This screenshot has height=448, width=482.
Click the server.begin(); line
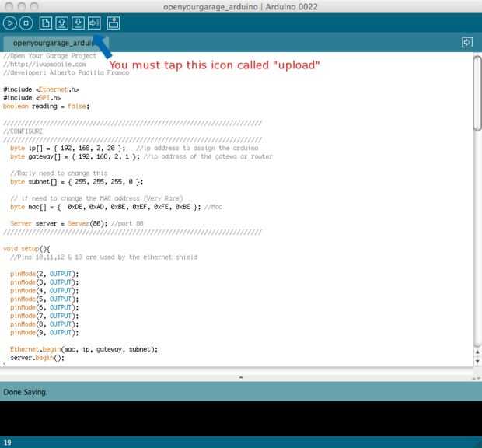37,358
